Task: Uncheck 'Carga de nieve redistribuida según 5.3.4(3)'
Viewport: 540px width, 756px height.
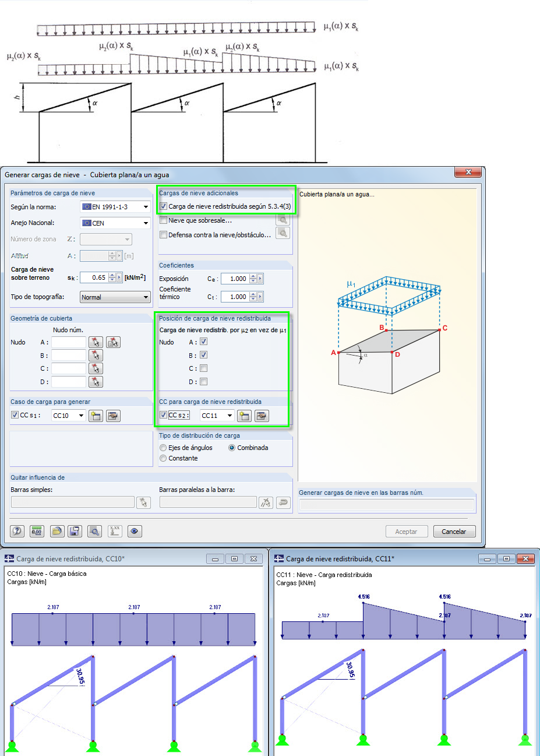Action: point(163,206)
